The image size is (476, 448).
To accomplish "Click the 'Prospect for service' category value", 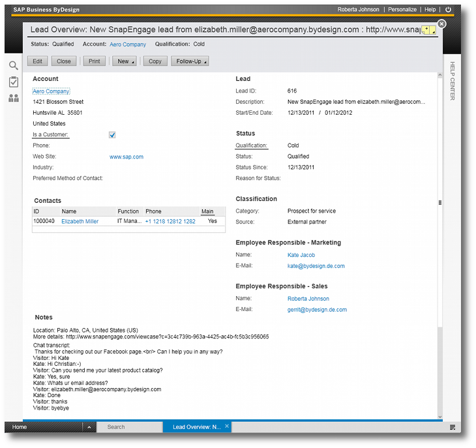I will 312,211.
